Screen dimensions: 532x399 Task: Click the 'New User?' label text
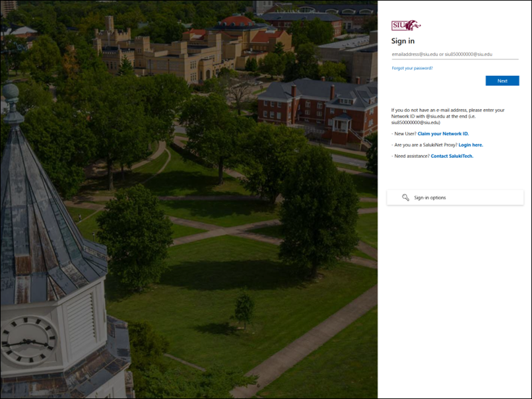[405, 133]
